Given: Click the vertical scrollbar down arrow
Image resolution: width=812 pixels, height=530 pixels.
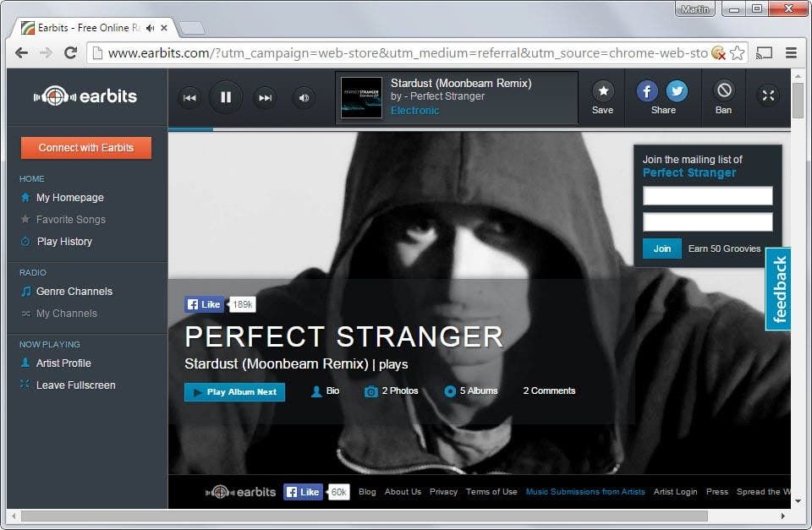Looking at the screenshot, I should click(798, 501).
